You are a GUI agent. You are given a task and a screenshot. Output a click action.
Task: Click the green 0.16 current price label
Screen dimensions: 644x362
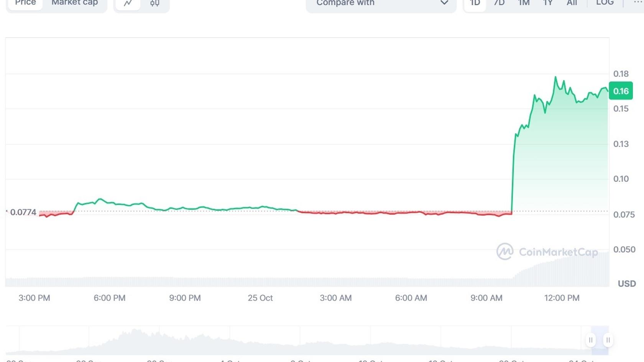tap(621, 91)
